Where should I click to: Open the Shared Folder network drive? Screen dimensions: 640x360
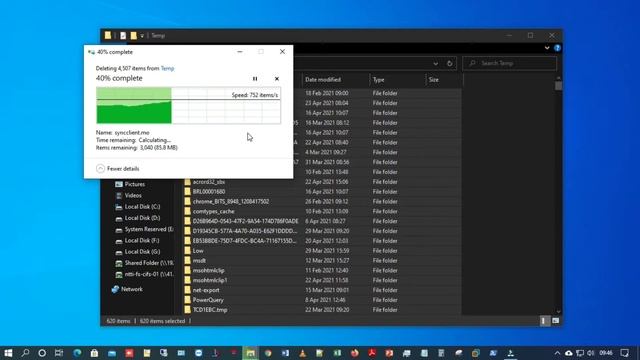149,263
